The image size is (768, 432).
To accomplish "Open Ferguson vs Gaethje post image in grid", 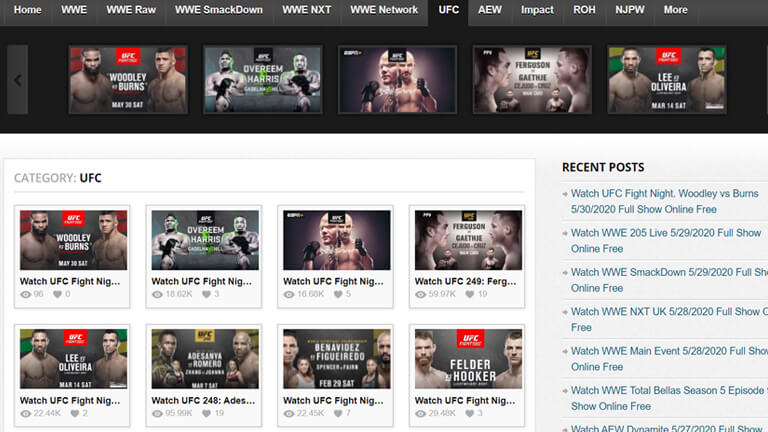I will tap(468, 240).
